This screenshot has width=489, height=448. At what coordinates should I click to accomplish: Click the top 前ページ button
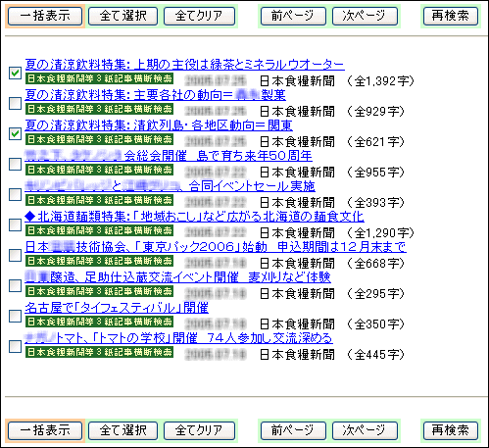(x=293, y=16)
